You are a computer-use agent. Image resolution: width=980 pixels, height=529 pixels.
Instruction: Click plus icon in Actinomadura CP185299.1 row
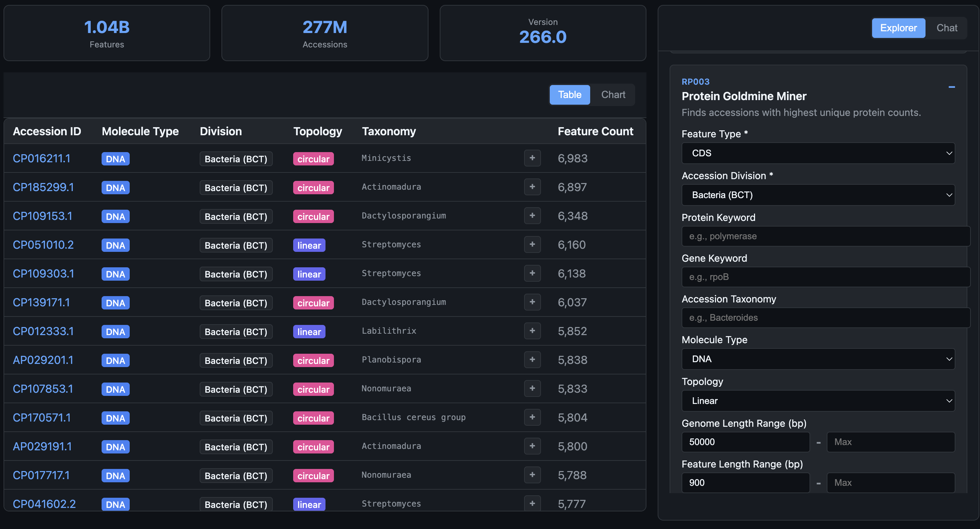tap(532, 187)
